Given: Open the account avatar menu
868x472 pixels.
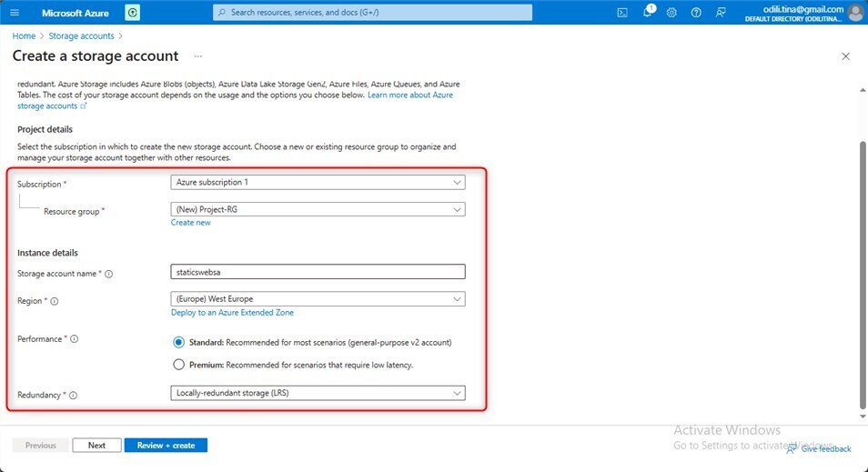Looking at the screenshot, I should tap(855, 12).
